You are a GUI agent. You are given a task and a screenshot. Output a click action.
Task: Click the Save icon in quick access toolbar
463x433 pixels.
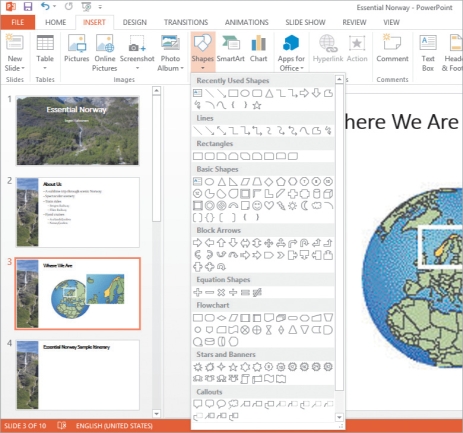[28, 7]
